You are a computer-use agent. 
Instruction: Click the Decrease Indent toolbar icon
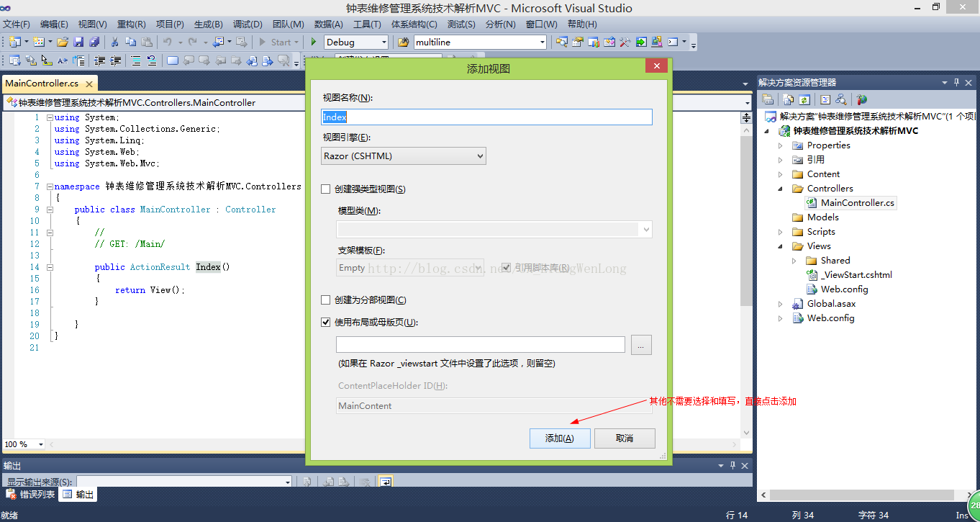point(99,60)
